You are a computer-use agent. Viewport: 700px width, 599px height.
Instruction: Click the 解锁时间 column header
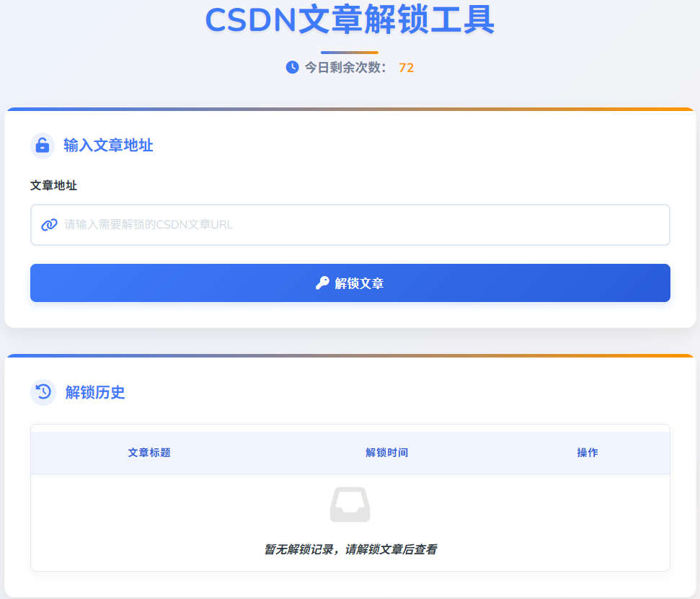click(x=387, y=453)
